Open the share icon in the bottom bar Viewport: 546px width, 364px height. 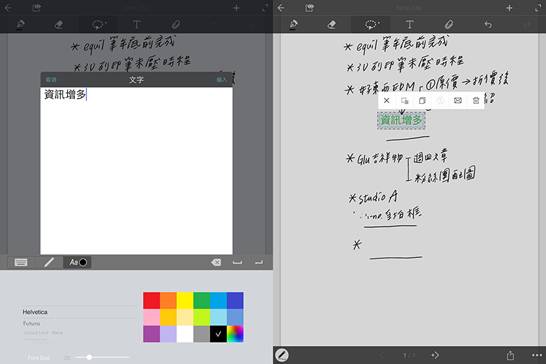510,355
